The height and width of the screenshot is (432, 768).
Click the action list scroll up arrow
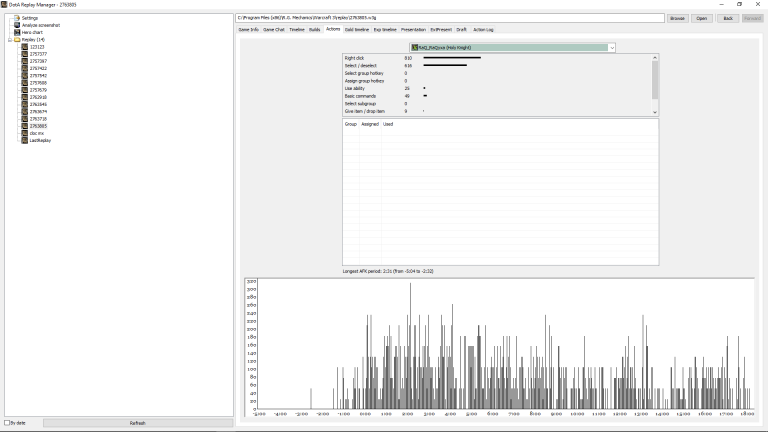tap(655, 58)
